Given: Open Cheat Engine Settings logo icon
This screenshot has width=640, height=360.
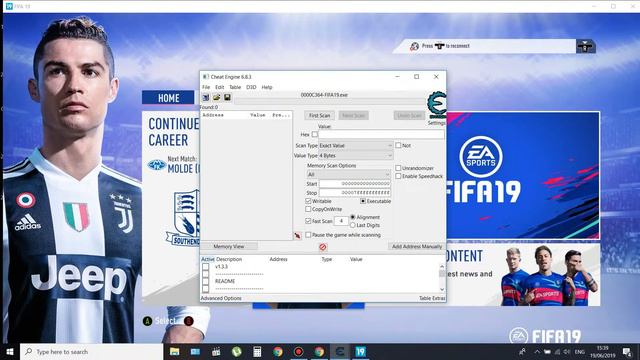Looking at the screenshot, I should [x=437, y=105].
